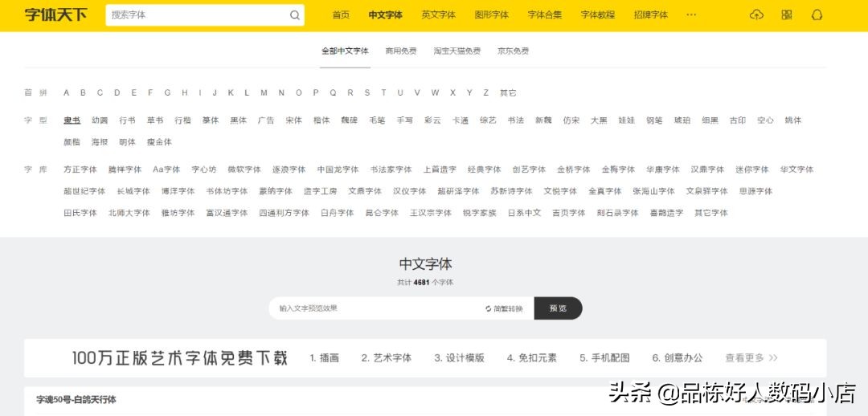Viewport: 868px width, 416px height.
Task: Open 字体合集 navigation item
Action: point(545,15)
